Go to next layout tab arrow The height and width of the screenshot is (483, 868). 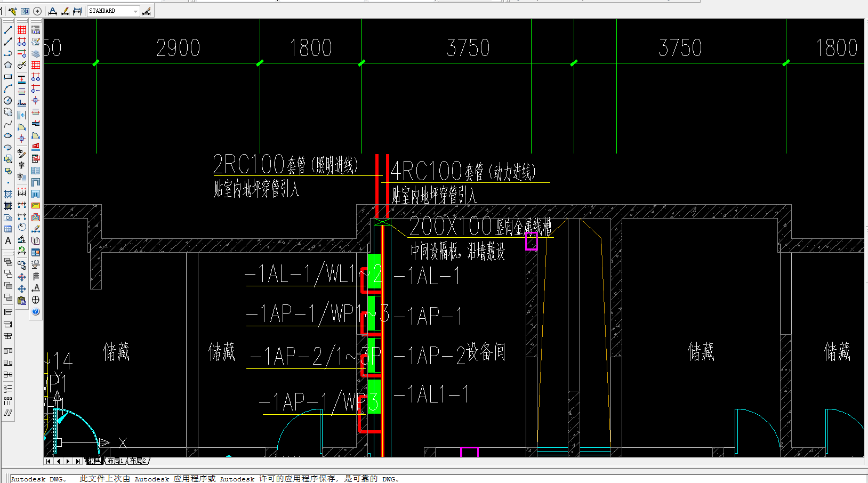click(68, 461)
